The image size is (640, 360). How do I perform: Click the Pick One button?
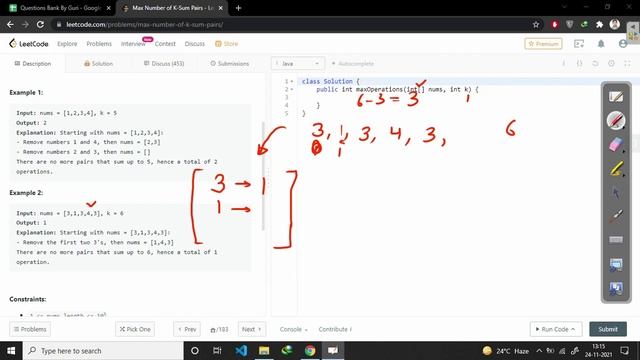135,329
